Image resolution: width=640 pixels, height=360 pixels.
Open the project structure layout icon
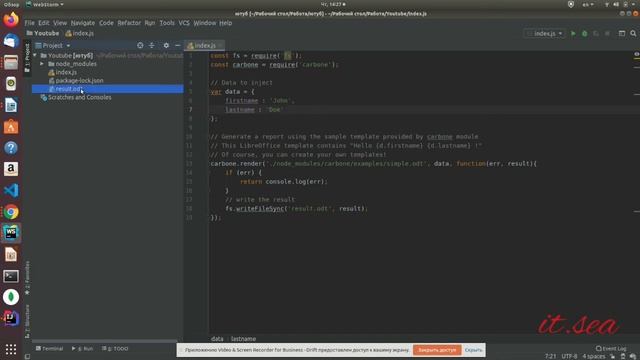point(622,33)
